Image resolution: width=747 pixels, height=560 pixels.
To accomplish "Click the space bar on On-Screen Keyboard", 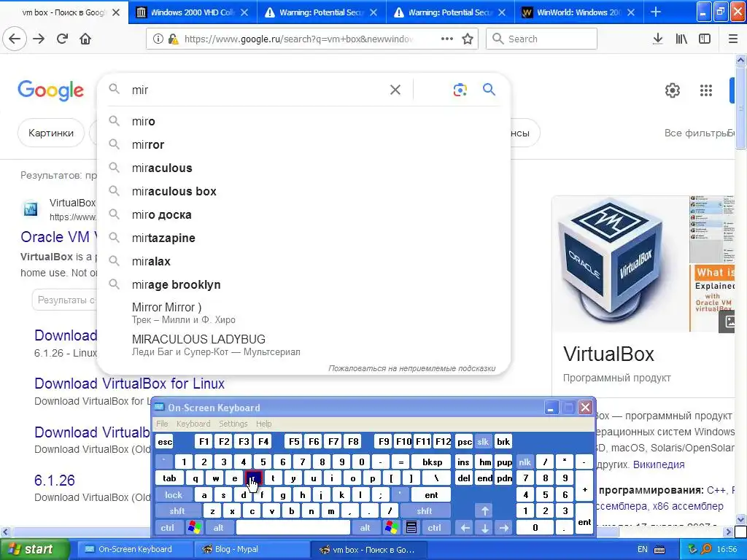I will (x=293, y=527).
